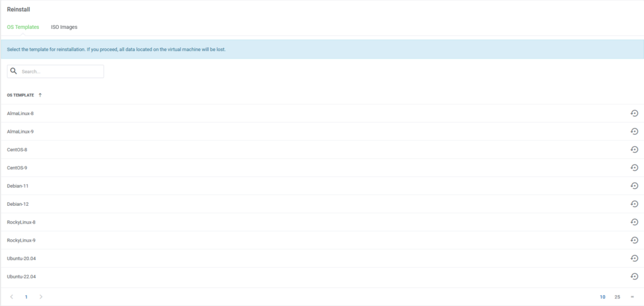The height and width of the screenshot is (306, 644).
Task: Click the OS TEMPLATE column header
Action: click(21, 95)
